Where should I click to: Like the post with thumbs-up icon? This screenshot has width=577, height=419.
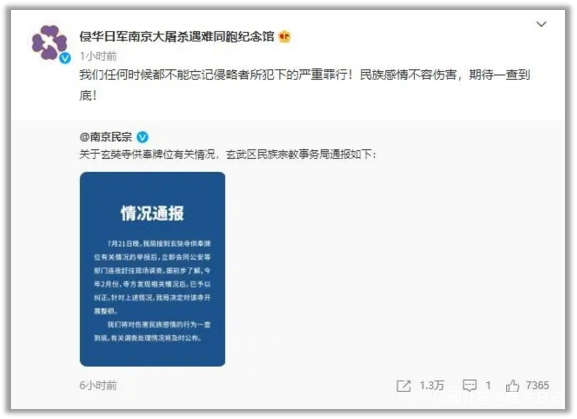tap(512, 385)
